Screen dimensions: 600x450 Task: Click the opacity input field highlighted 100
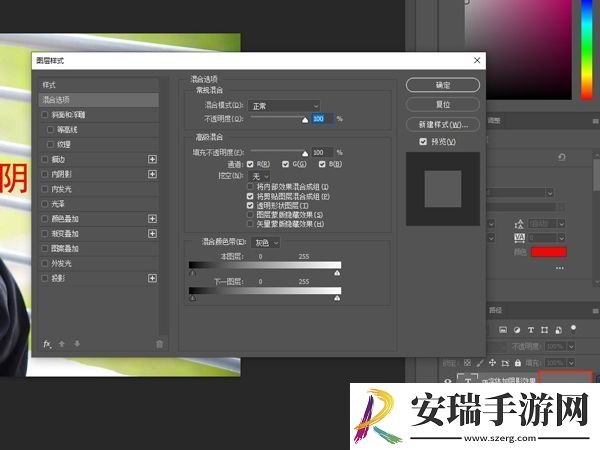tap(323, 119)
